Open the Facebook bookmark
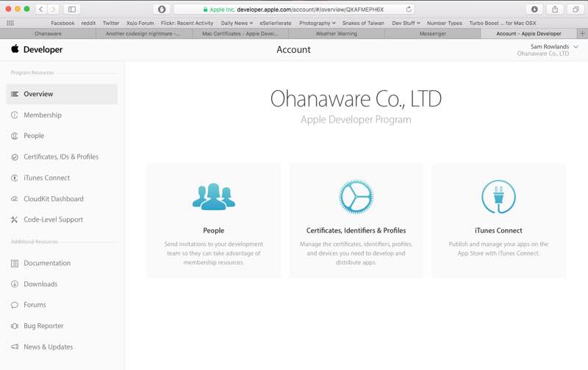The width and height of the screenshot is (588, 370). [x=62, y=23]
